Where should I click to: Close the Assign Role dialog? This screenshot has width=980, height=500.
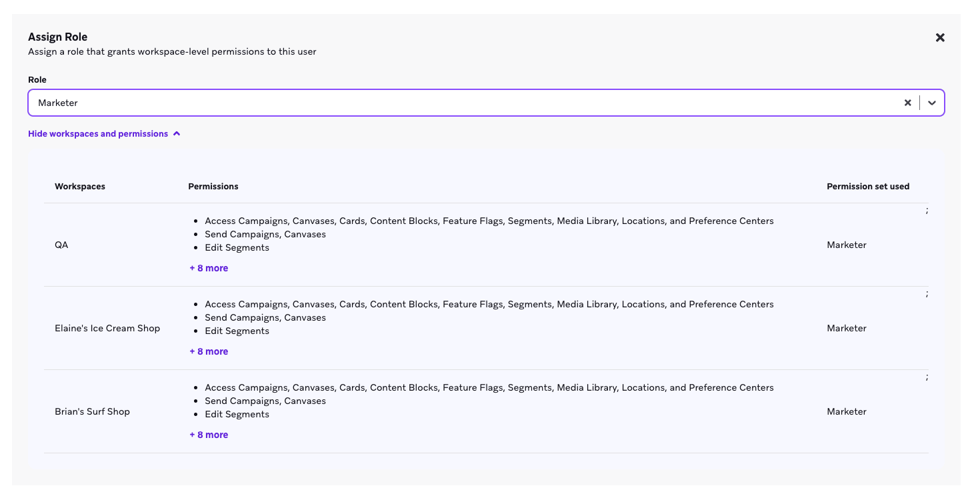[940, 37]
